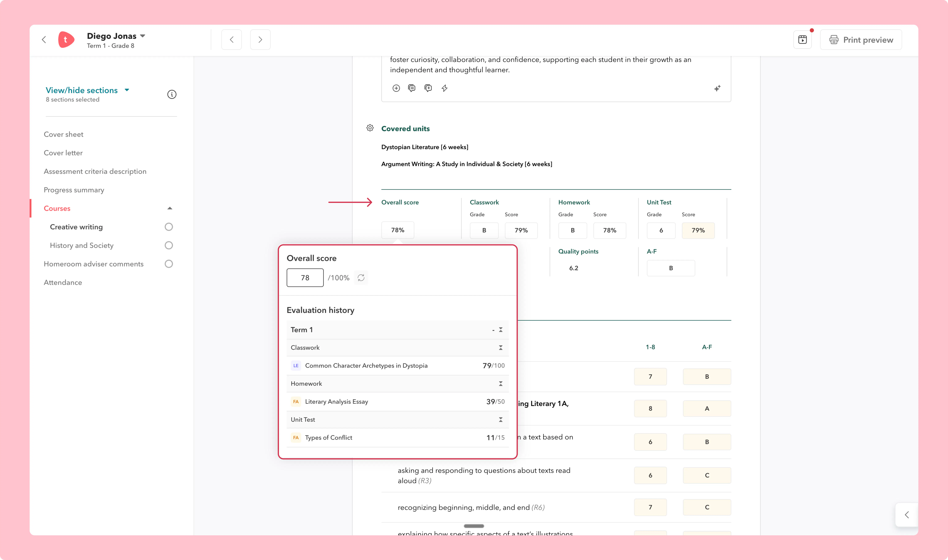Expand the View/hide sections dropdown
This screenshot has width=948, height=560.
pyautogui.click(x=88, y=90)
